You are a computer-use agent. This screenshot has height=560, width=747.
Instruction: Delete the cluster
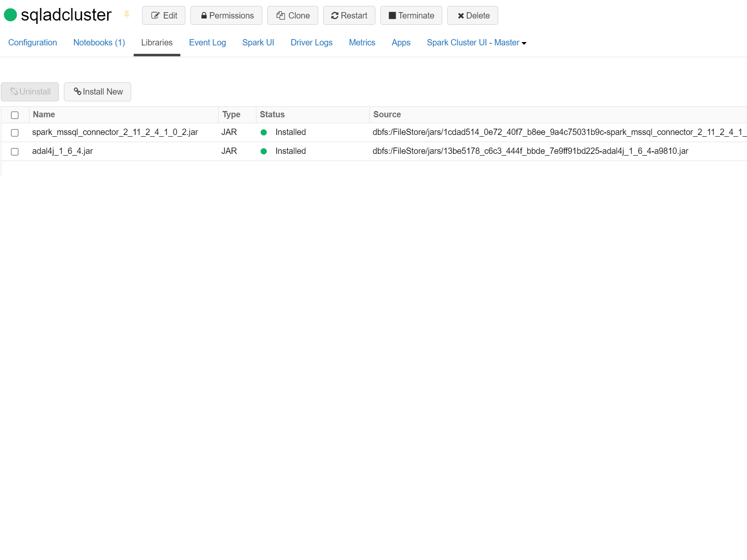click(472, 16)
